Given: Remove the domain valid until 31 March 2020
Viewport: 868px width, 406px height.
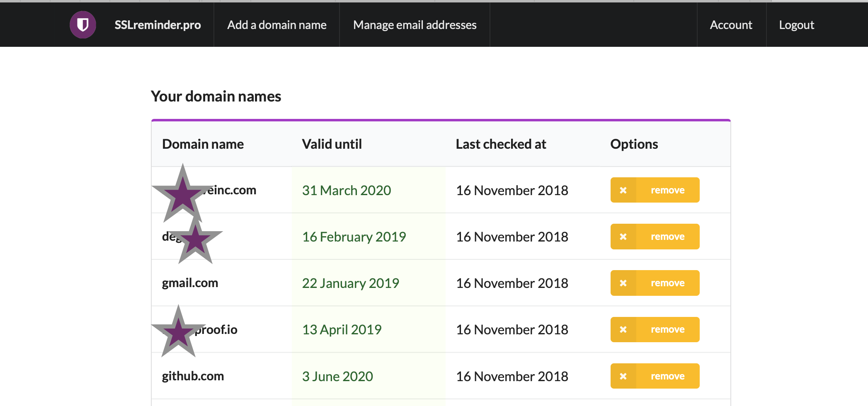Looking at the screenshot, I should coord(655,190).
